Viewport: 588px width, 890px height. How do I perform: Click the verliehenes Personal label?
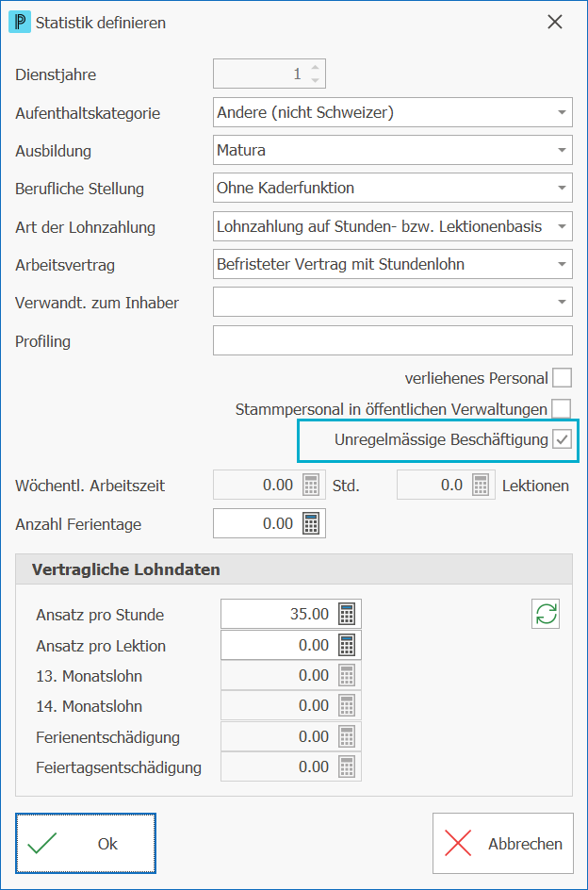pyautogui.click(x=476, y=379)
